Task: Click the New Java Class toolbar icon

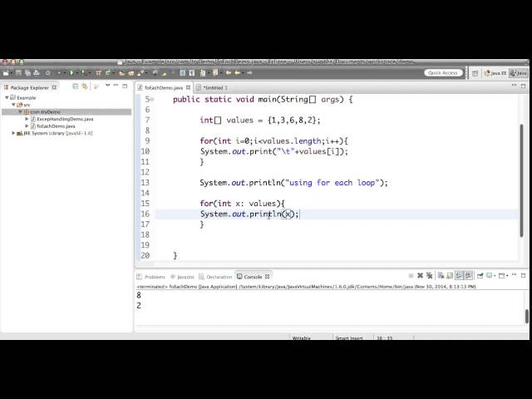Action: click(x=108, y=73)
